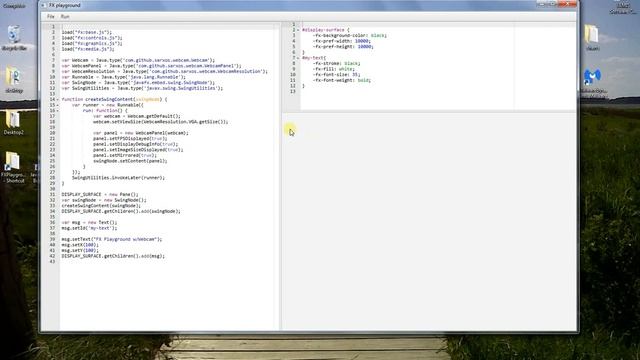Image resolution: width=640 pixels, height=360 pixels.
Task: Click the msg.setY(100) line
Action: click(80, 250)
